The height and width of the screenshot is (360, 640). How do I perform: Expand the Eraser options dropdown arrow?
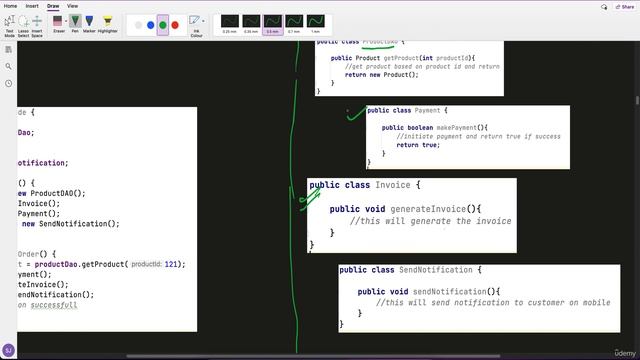pos(66,21)
